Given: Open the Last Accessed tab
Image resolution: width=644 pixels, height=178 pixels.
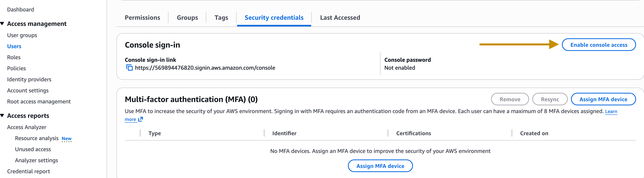Looking at the screenshot, I should (x=340, y=18).
